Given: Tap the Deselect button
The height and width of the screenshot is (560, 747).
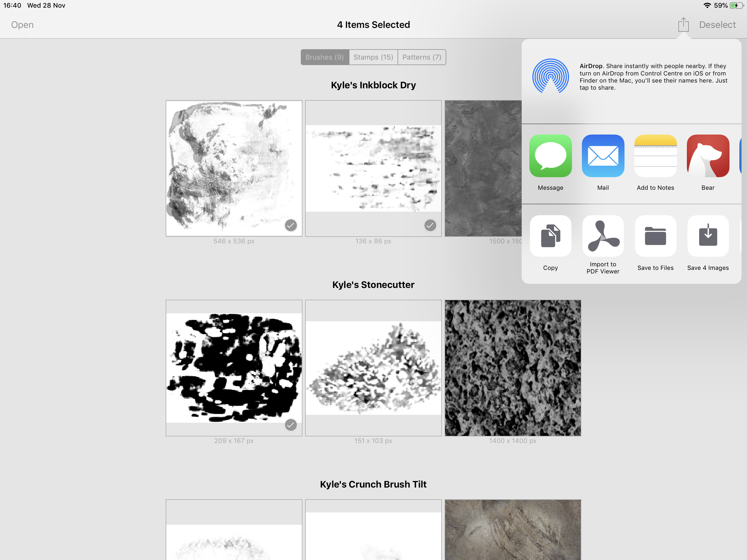Looking at the screenshot, I should (717, 25).
